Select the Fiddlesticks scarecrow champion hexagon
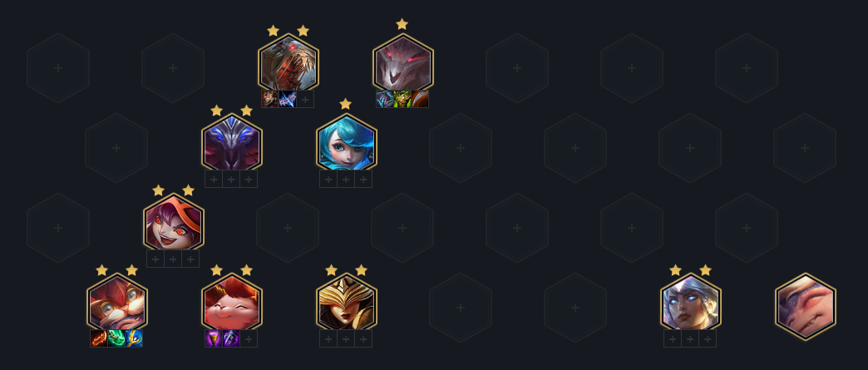Viewport: 868px width, 370px height. (288, 62)
